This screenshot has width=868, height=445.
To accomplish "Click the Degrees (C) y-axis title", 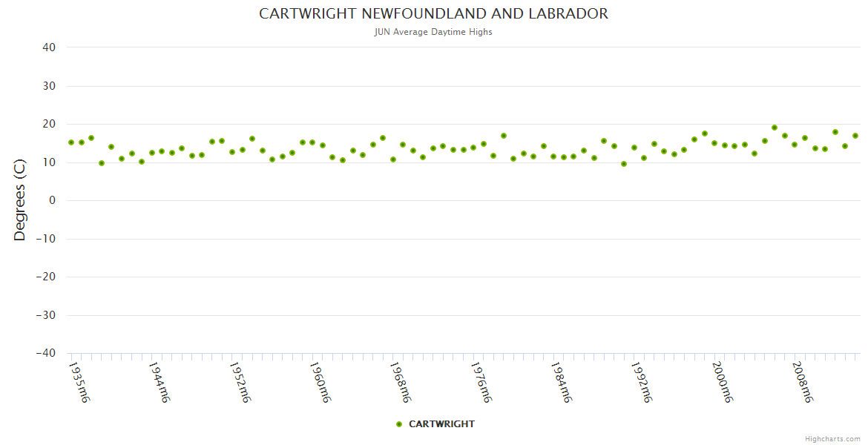I will pyautogui.click(x=20, y=200).
